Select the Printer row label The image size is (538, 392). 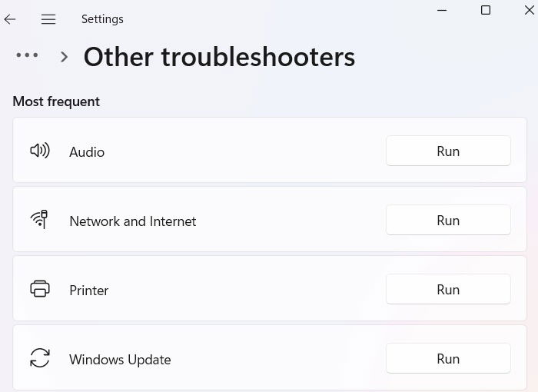(x=89, y=291)
